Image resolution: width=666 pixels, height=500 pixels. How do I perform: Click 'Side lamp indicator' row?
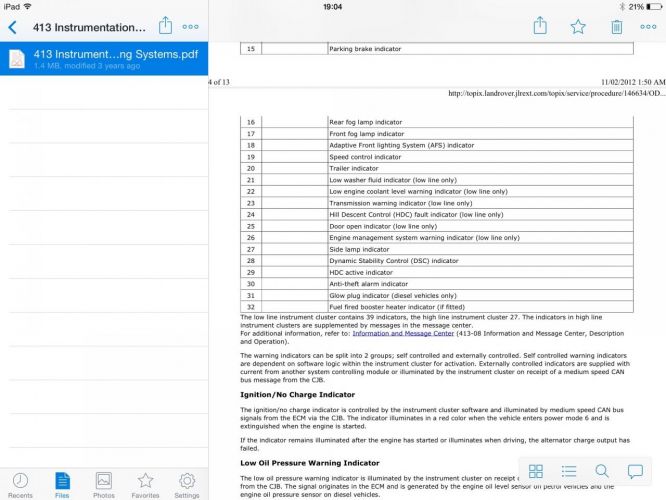click(x=437, y=249)
